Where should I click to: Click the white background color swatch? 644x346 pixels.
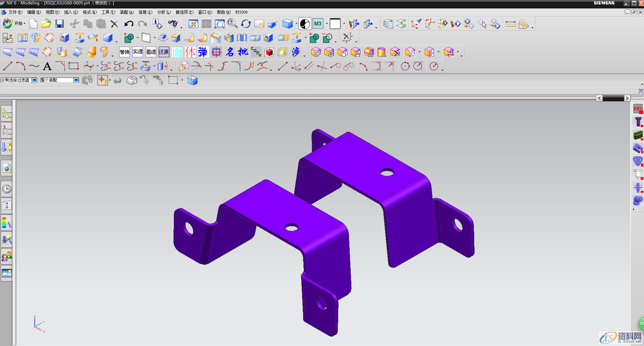pyautogui.click(x=335, y=24)
